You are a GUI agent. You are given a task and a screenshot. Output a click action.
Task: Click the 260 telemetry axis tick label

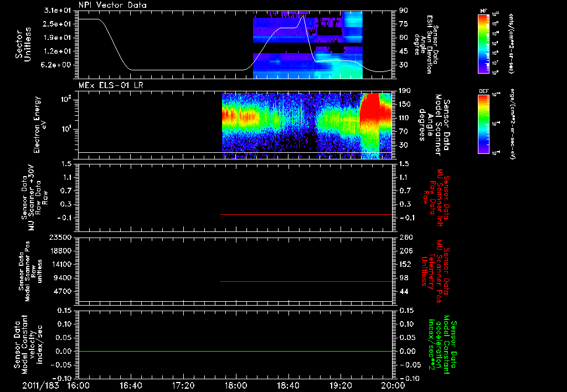click(x=406, y=237)
